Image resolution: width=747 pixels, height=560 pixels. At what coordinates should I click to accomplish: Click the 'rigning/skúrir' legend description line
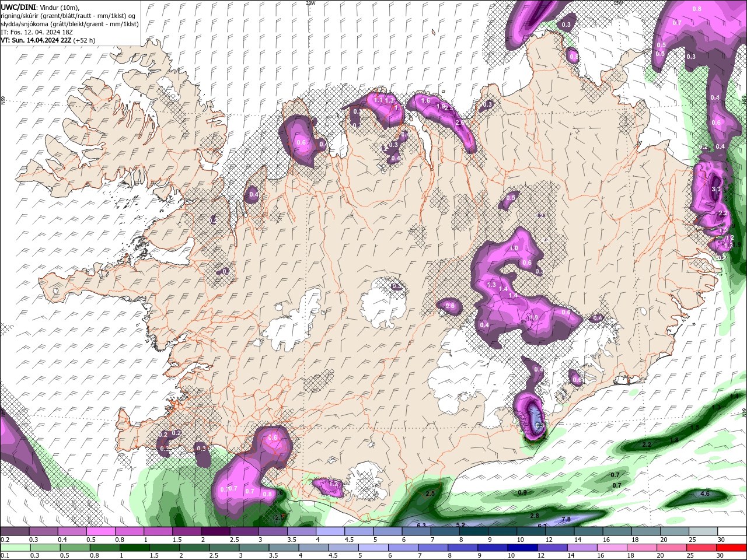68,16
